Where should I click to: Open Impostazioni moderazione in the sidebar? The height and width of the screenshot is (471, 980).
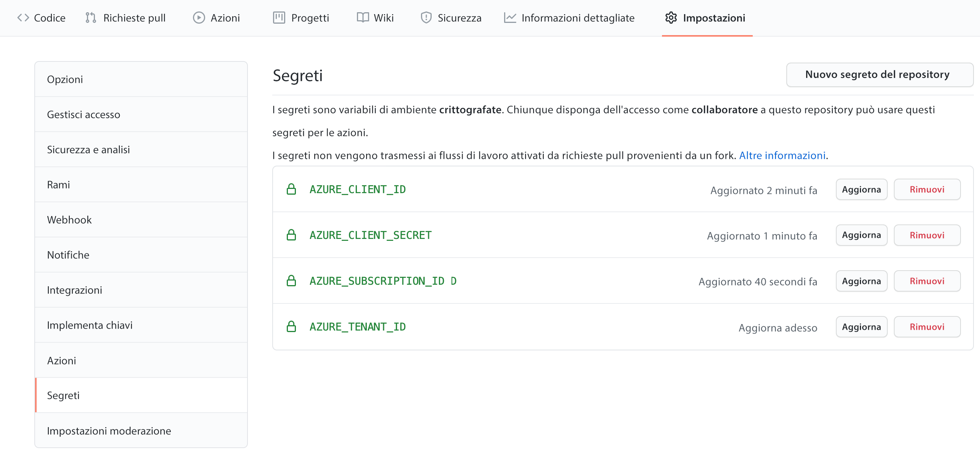[x=109, y=431]
